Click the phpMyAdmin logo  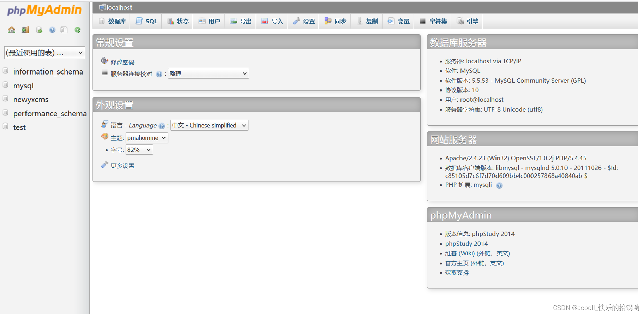click(x=45, y=10)
